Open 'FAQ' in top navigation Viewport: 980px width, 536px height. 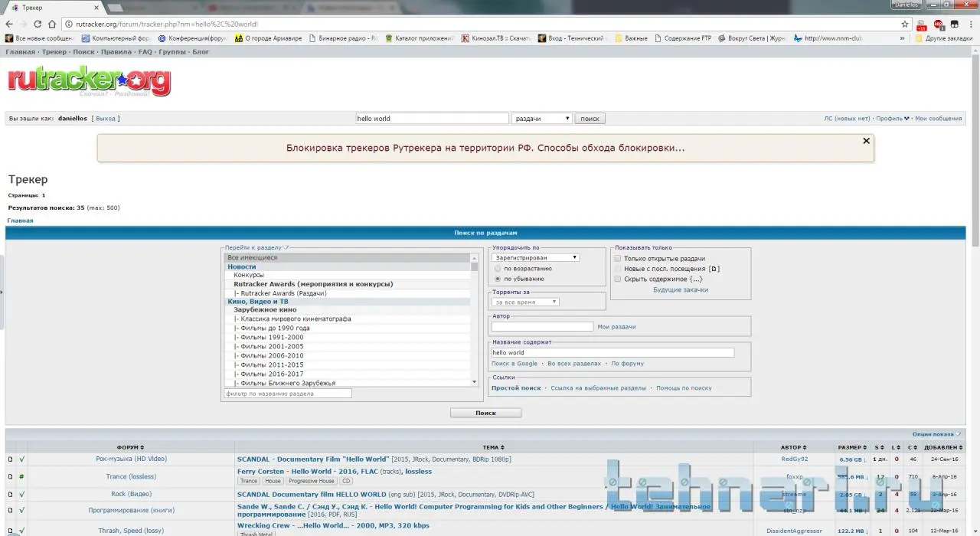pyautogui.click(x=145, y=52)
